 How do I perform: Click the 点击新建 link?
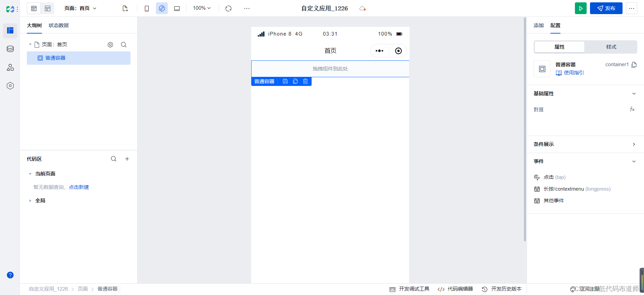point(79,187)
